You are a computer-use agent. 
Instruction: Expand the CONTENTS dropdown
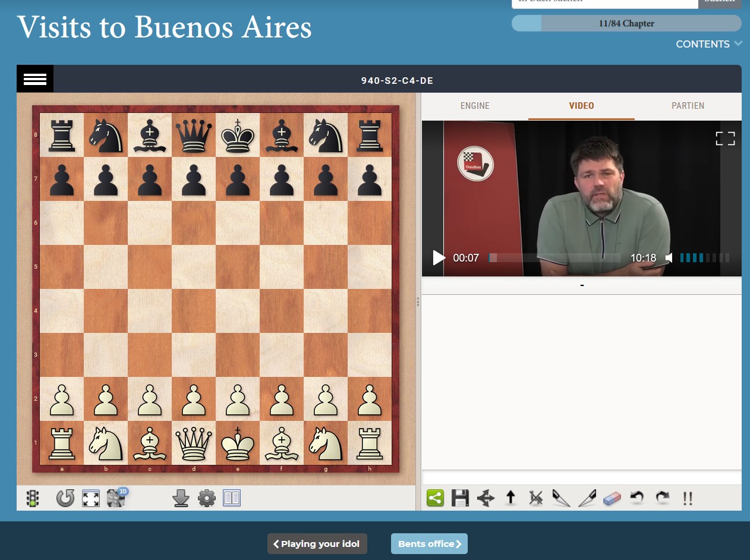709,44
